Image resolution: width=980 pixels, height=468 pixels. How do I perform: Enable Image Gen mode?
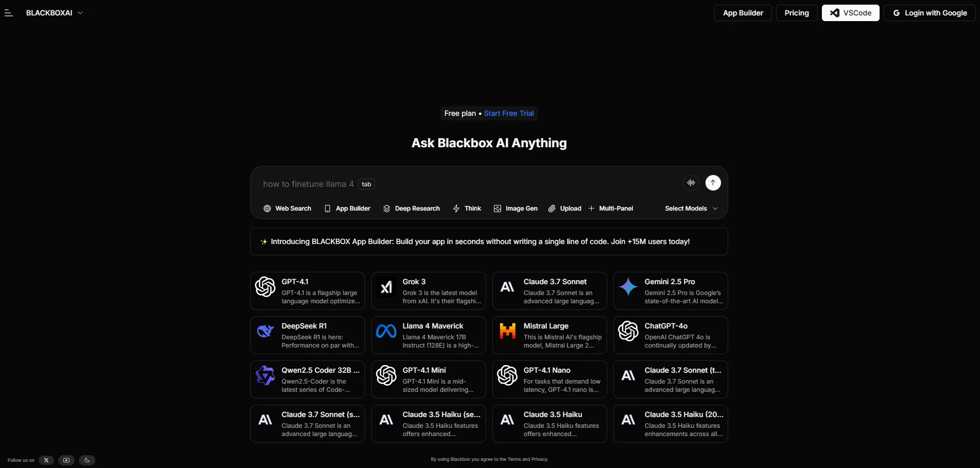[515, 209]
